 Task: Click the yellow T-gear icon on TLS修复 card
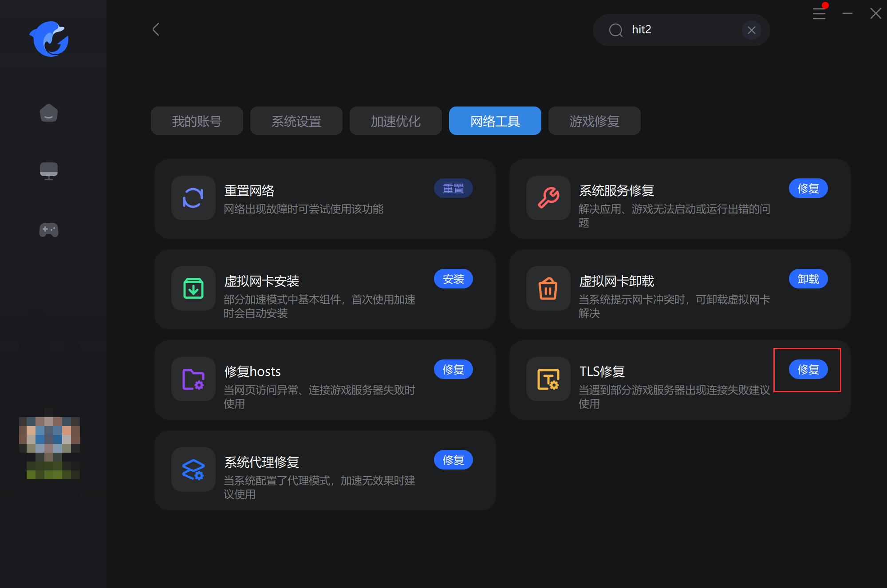(548, 379)
